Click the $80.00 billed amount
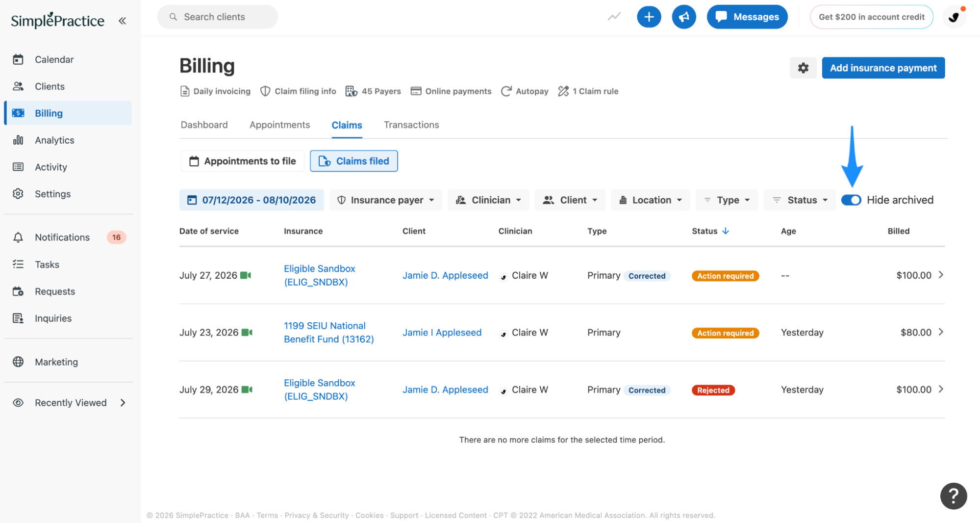This screenshot has width=980, height=523. pos(916,333)
